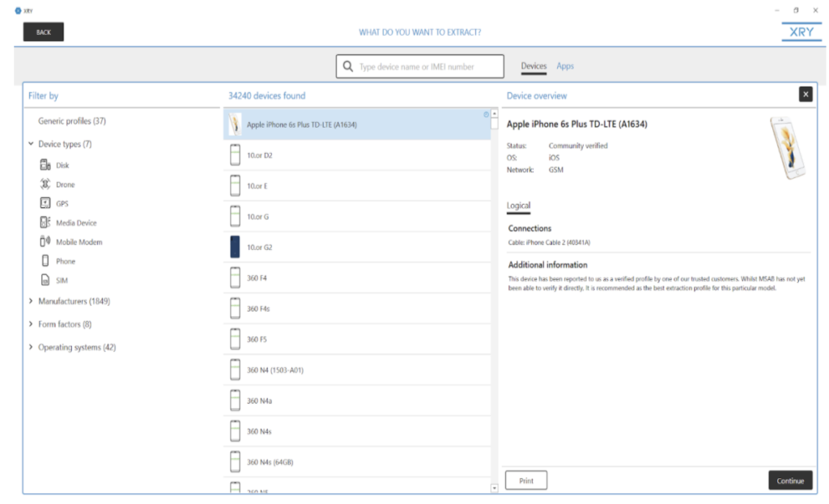
Task: Click the XRY logo in the header
Action: pos(801,32)
